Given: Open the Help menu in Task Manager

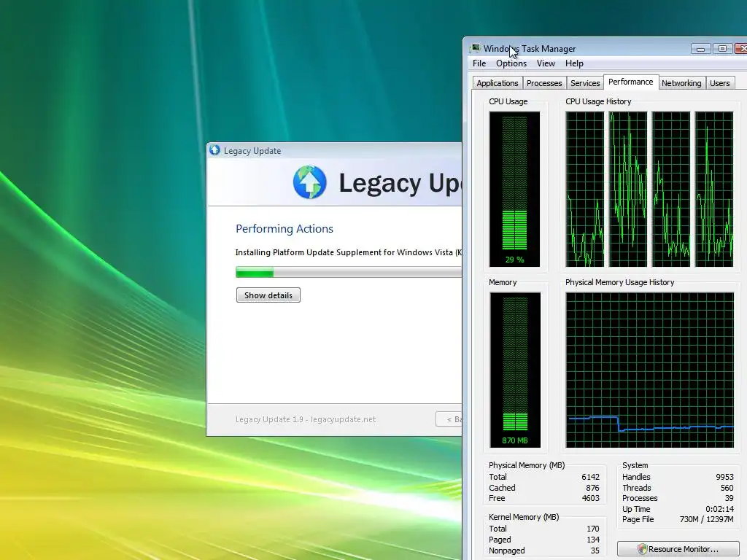Looking at the screenshot, I should (574, 63).
